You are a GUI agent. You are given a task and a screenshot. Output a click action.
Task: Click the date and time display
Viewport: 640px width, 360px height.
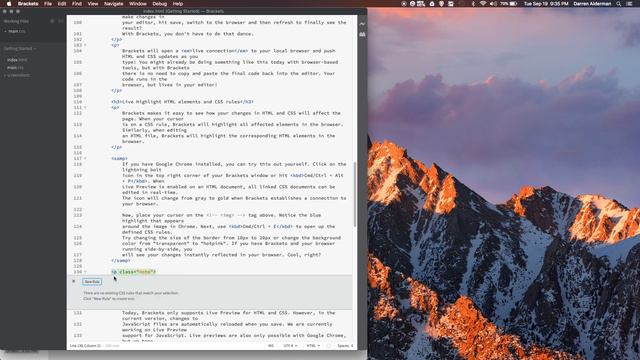click(x=546, y=4)
